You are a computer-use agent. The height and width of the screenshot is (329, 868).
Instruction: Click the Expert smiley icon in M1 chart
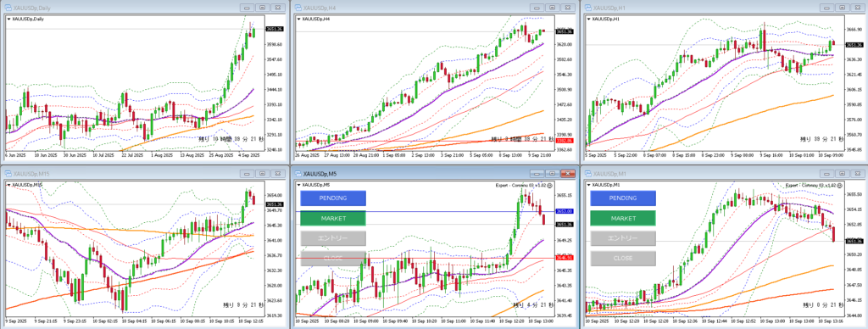point(840,185)
